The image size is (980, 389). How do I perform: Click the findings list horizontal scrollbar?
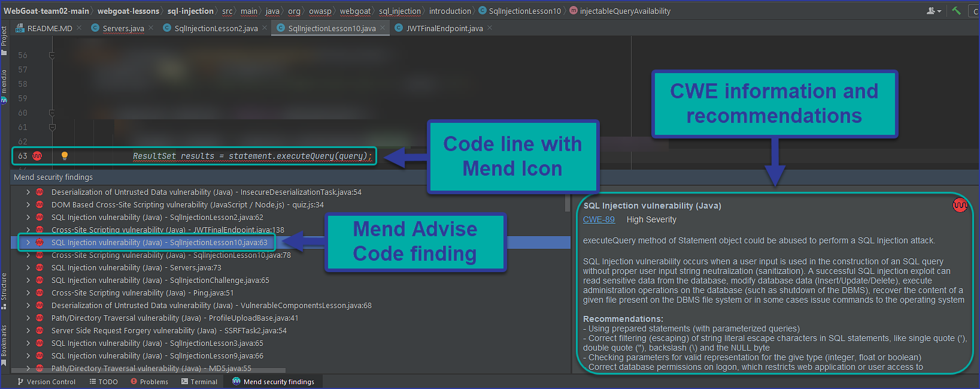[x=148, y=370]
